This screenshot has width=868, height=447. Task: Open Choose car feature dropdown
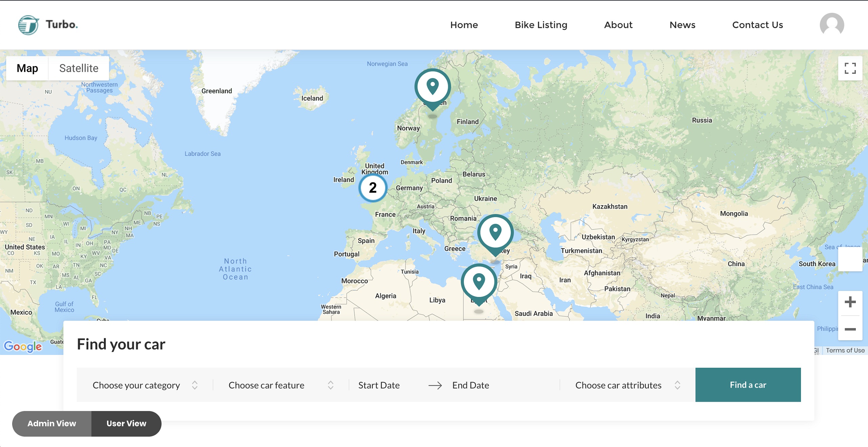pyautogui.click(x=281, y=385)
